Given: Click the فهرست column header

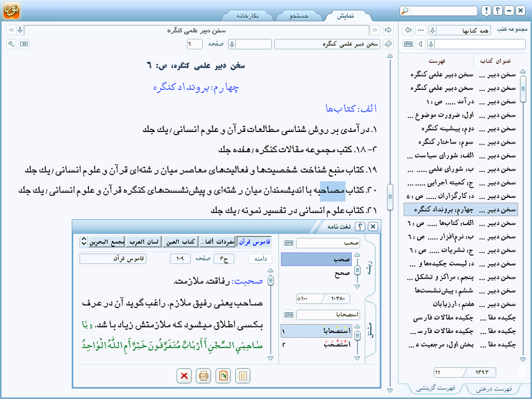Looking at the screenshot, I should point(437,61).
